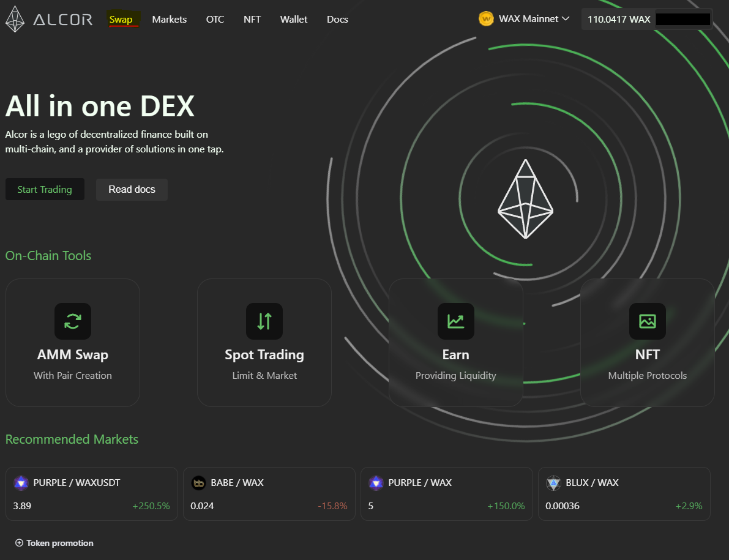The height and width of the screenshot is (560, 729).
Task: Go to the Markets tab
Action: click(169, 20)
